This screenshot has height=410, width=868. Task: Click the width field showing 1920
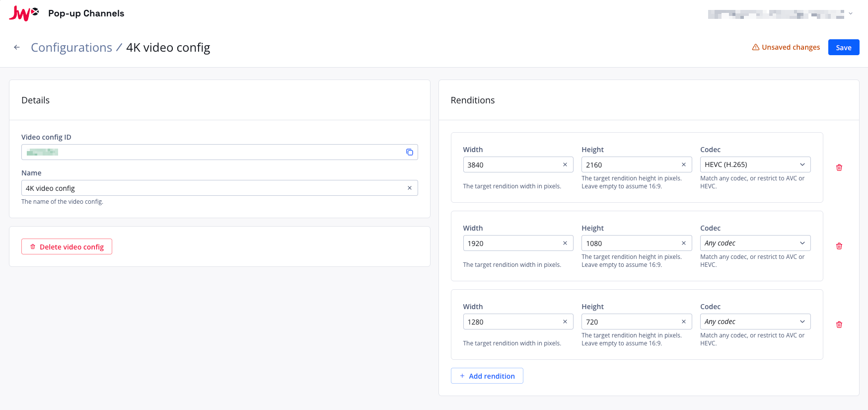(518, 243)
